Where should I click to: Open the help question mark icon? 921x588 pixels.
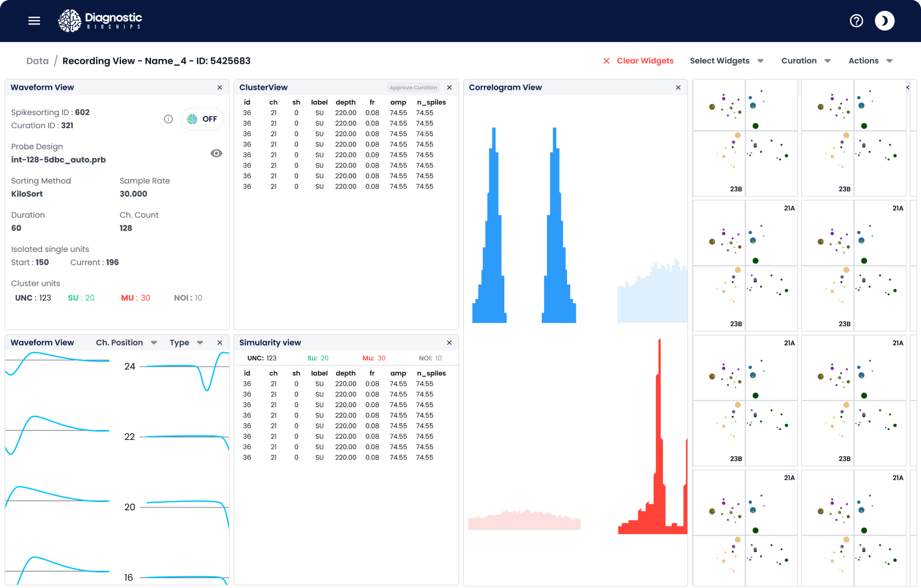click(x=856, y=21)
